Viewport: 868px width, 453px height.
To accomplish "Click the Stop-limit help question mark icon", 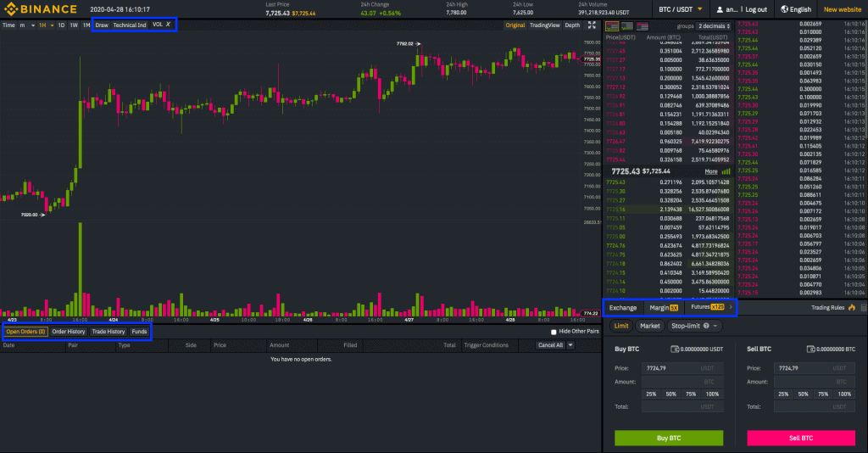I will pos(706,326).
